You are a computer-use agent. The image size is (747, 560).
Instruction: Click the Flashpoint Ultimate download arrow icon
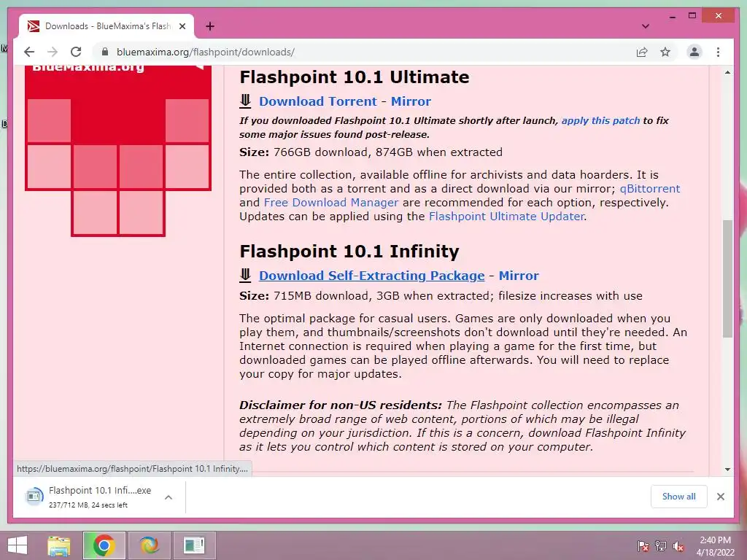tap(245, 101)
